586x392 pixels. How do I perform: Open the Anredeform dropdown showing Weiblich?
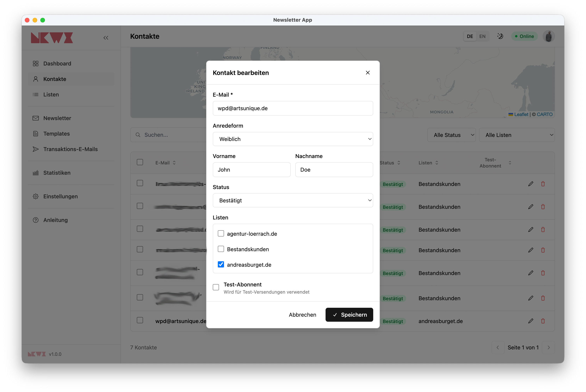pyautogui.click(x=293, y=139)
